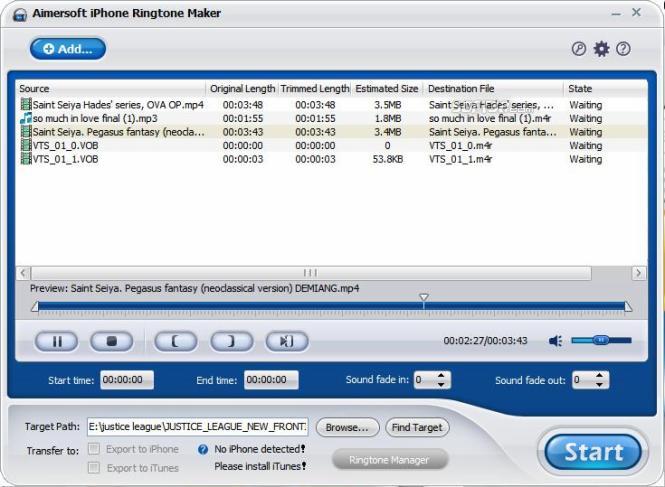The image size is (665, 487).
Task: Mute audio via speaker icon
Action: (x=556, y=341)
